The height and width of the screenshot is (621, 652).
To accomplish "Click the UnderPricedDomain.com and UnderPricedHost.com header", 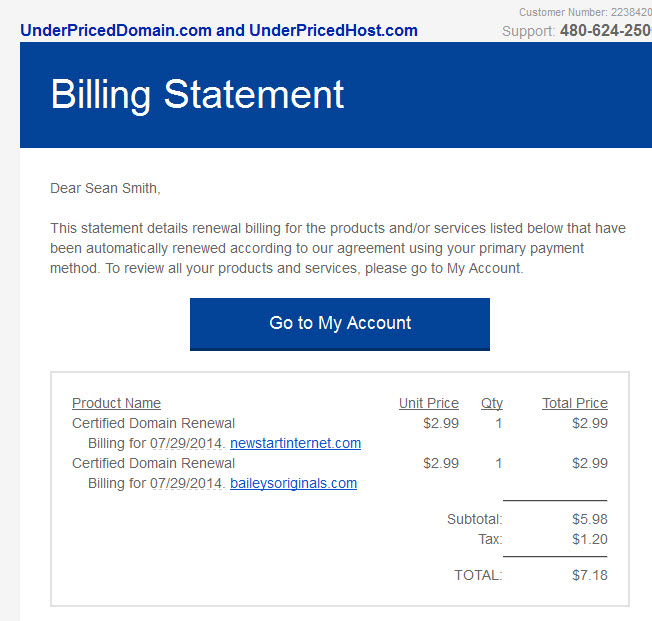I will coord(219,30).
